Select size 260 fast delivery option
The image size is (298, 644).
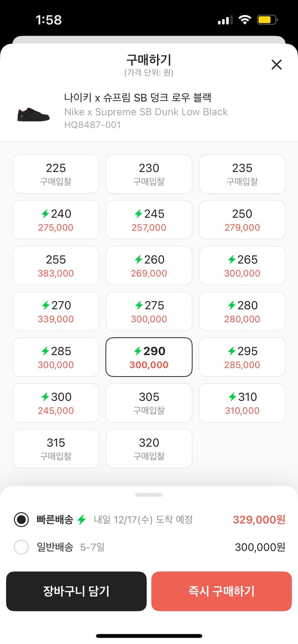coord(149,266)
